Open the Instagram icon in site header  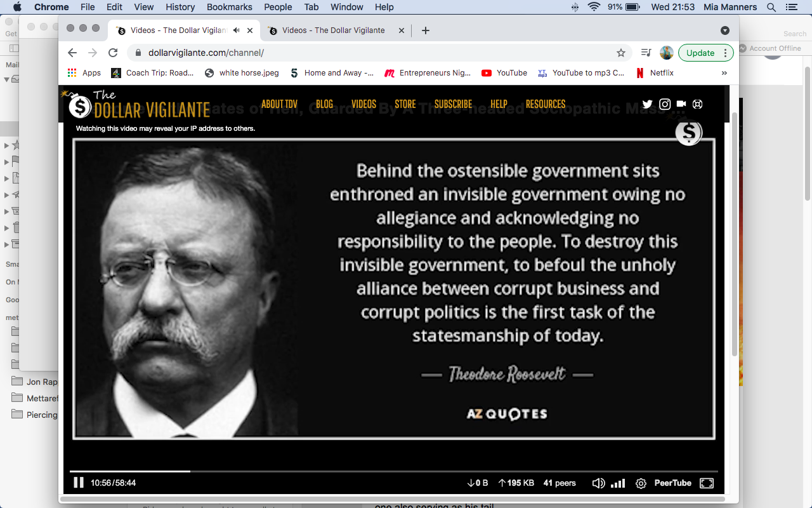(x=665, y=104)
